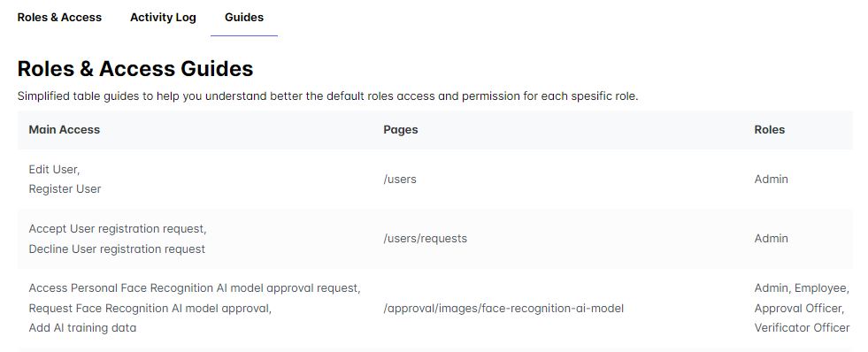This screenshot has width=868, height=352.
Task: Select the /users/requests page path
Action: coord(425,239)
